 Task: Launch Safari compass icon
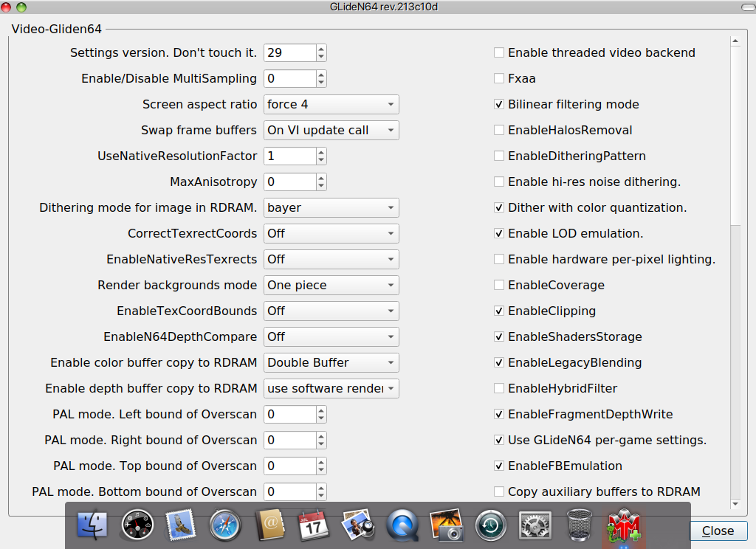pos(225,525)
